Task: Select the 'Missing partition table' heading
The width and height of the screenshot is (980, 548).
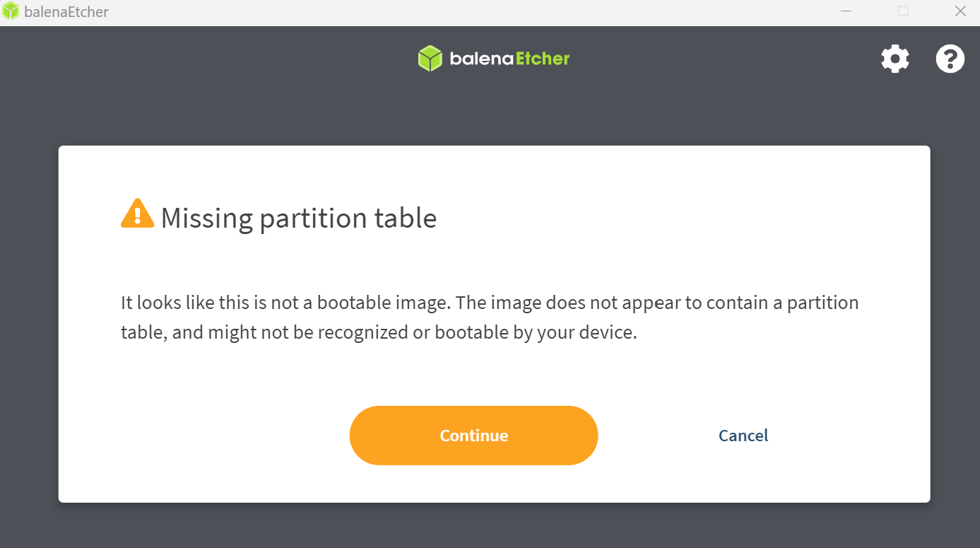Action: coord(299,218)
